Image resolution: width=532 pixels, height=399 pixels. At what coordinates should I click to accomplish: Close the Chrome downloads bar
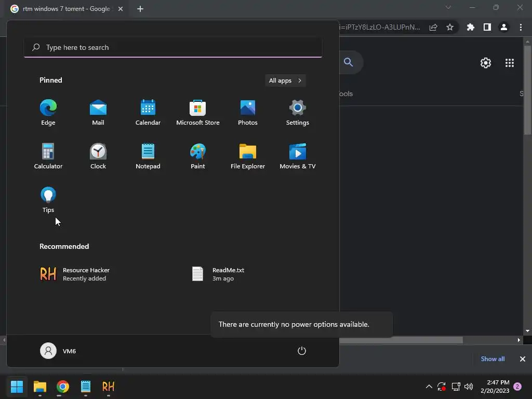click(x=523, y=359)
